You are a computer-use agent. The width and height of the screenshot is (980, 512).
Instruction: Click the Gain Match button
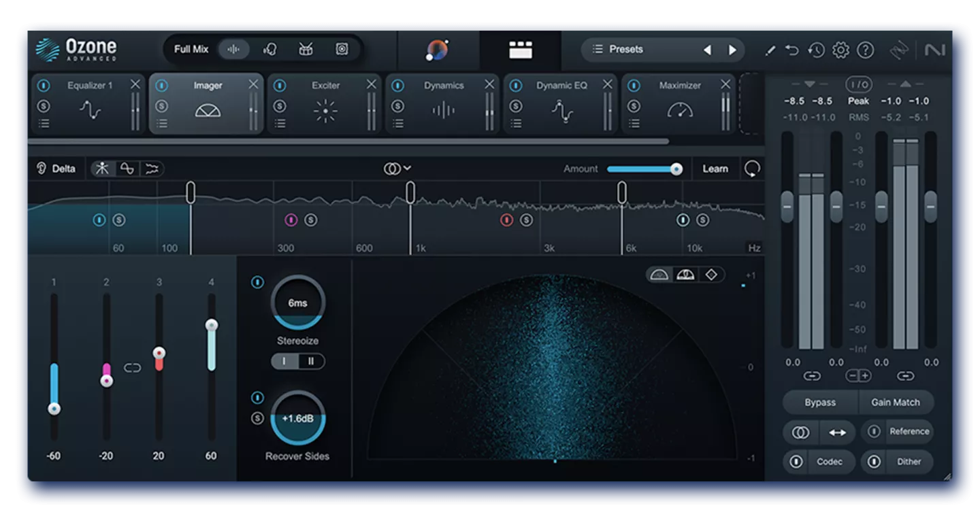pos(896,403)
